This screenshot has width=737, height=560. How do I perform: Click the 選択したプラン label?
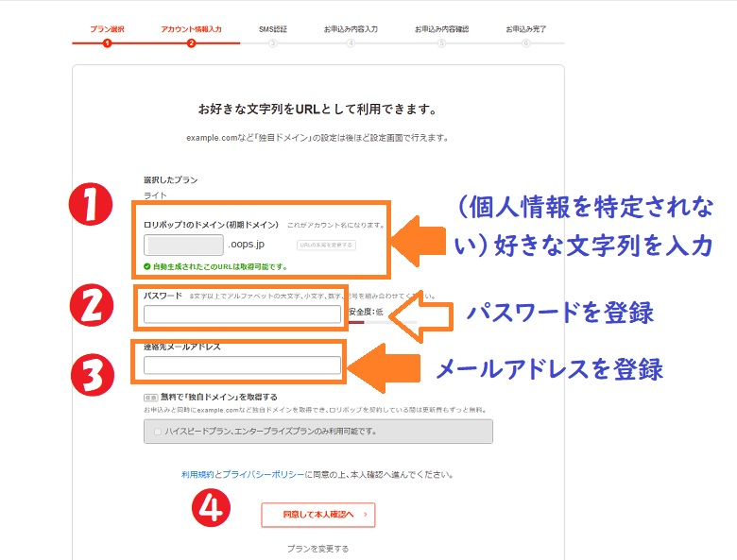pos(171,179)
